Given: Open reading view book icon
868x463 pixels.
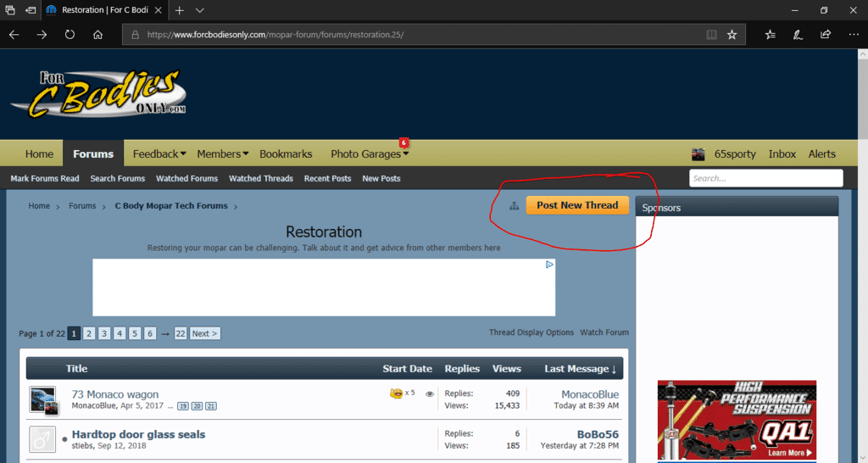Looking at the screenshot, I should (x=712, y=35).
